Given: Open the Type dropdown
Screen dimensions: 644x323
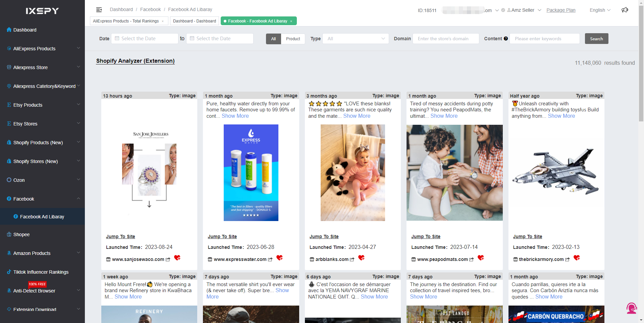Looking at the screenshot, I should coord(356,39).
